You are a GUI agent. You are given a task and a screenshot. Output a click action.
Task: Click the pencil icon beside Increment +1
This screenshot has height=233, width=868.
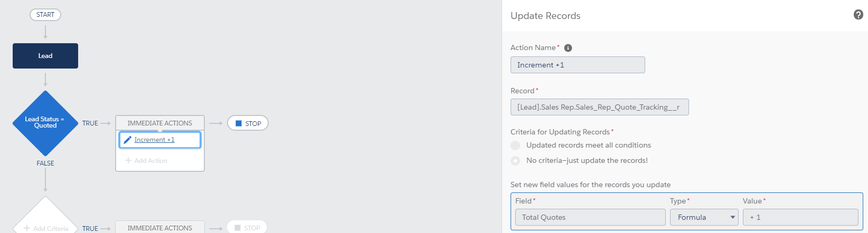tap(127, 140)
